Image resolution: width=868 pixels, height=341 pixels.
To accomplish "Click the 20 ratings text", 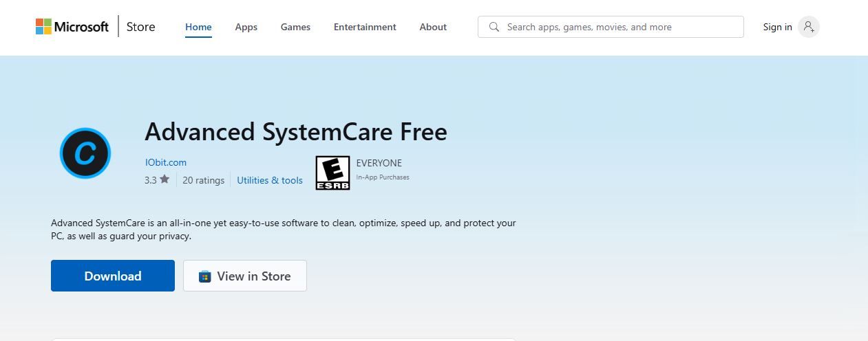I will [x=204, y=180].
